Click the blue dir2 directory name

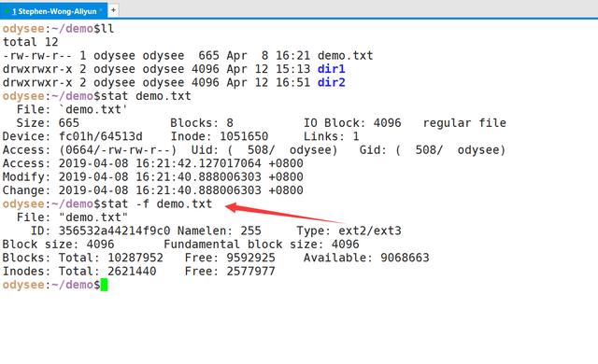tap(331, 83)
